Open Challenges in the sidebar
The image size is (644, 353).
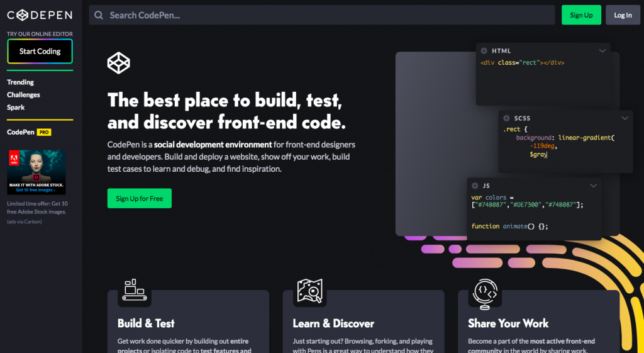click(x=23, y=95)
